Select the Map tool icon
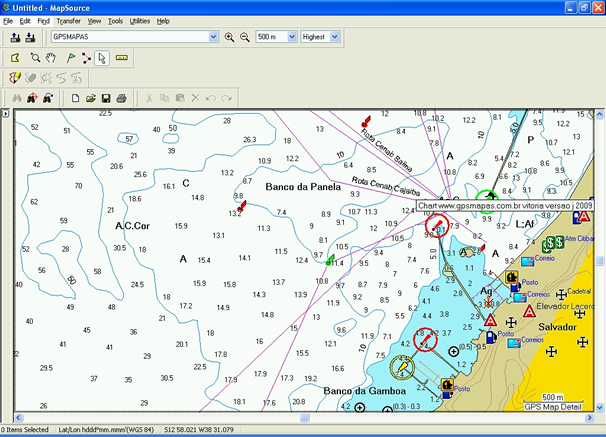This screenshot has height=437, width=606. pyautogui.click(x=15, y=58)
